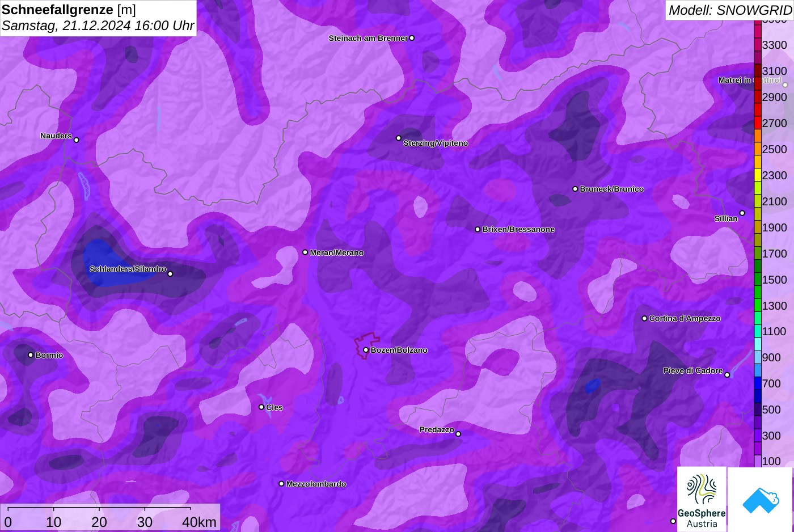Click the Bormio location dot

[x=31, y=355]
